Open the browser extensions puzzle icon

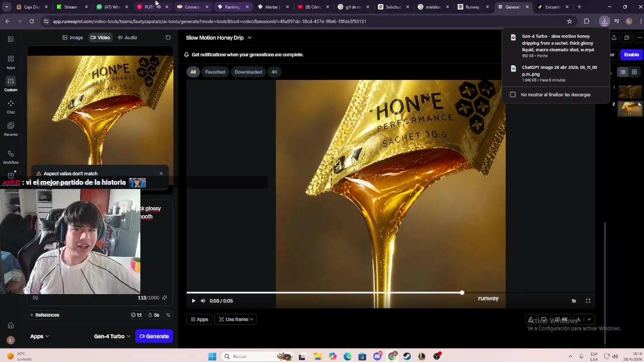pos(587,21)
